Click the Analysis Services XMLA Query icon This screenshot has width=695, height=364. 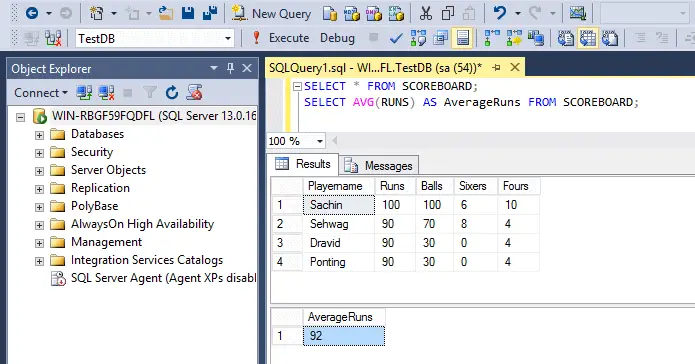[396, 14]
